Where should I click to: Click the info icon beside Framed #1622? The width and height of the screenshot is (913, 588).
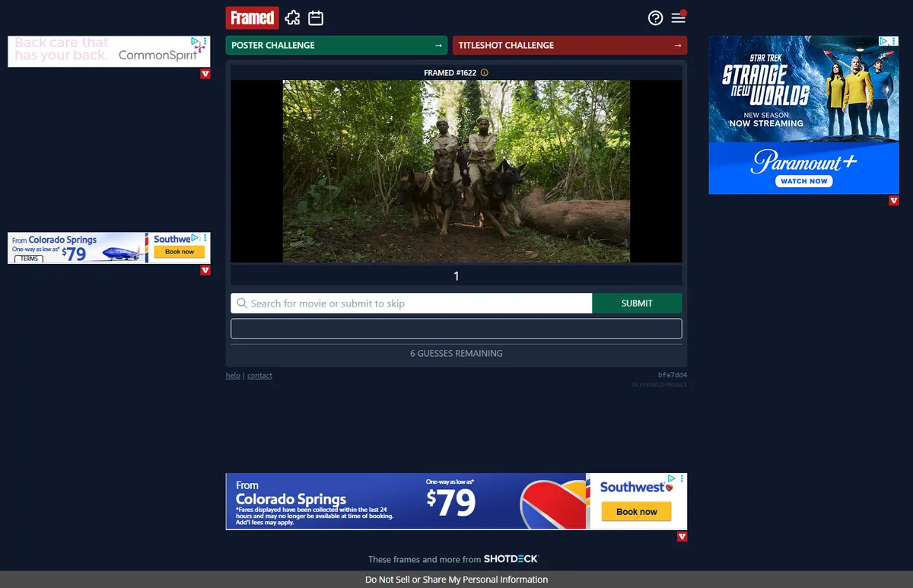click(x=485, y=73)
